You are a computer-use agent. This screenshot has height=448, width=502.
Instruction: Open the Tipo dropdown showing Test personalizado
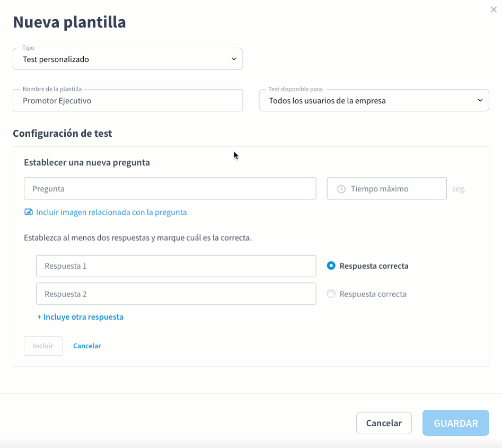pyautogui.click(x=127, y=59)
